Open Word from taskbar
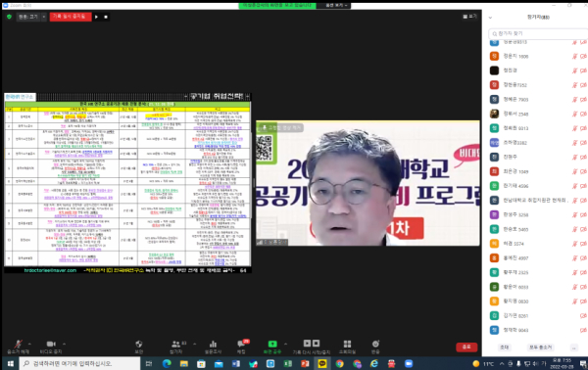Screen dimensions: 588x370 point(236,363)
